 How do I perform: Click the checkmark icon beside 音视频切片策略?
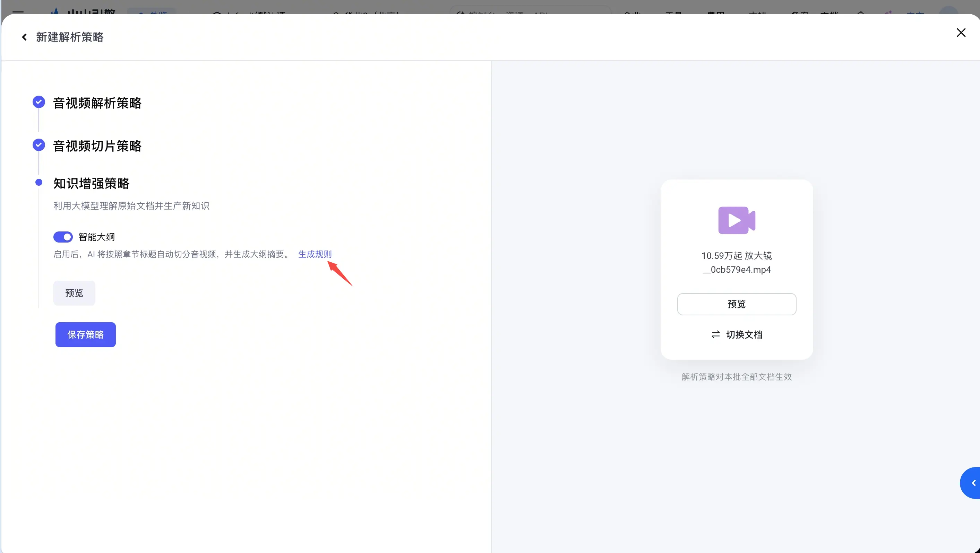click(39, 145)
